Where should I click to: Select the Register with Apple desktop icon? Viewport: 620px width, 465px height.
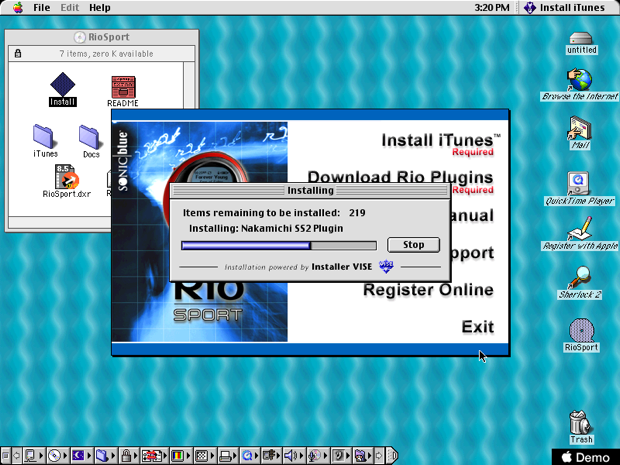click(579, 233)
